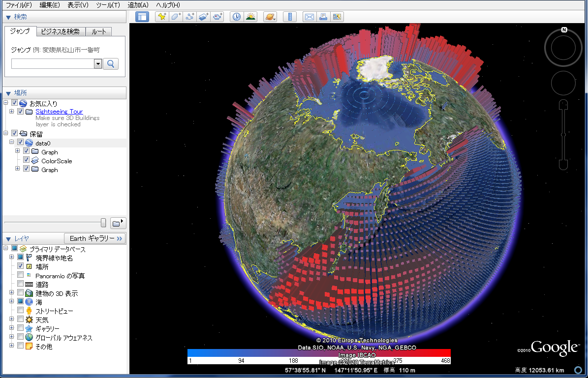Uncheck the ColorScale checkbox

tap(26, 160)
